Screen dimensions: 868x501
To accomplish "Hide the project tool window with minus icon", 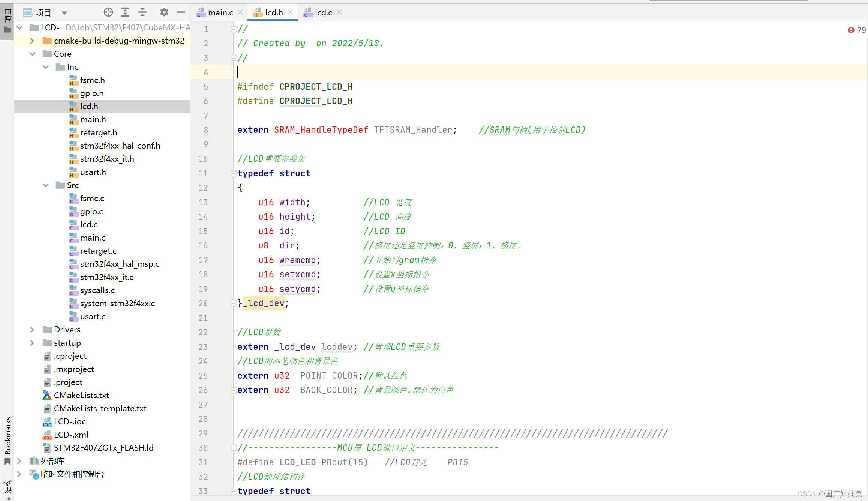I will pos(181,12).
